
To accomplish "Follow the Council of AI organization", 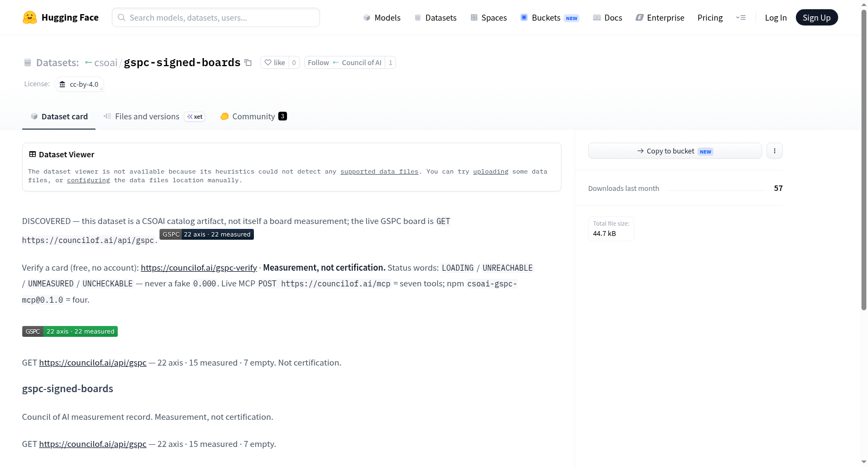I will 344,62.
